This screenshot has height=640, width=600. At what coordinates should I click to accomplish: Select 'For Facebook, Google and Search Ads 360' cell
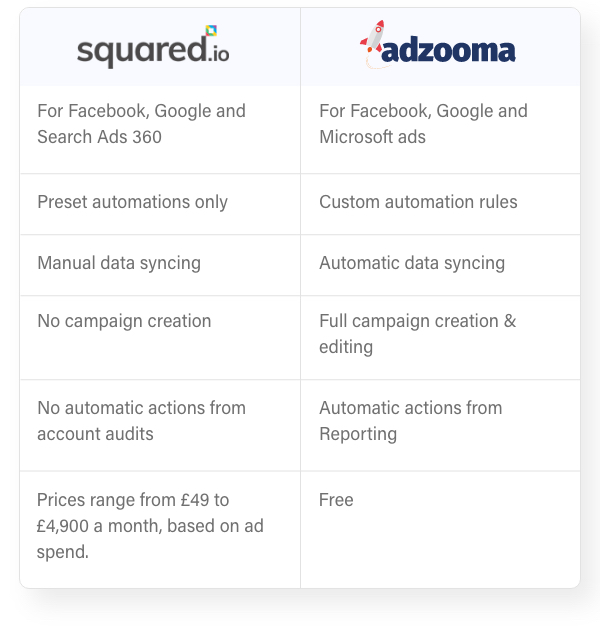[160, 130]
